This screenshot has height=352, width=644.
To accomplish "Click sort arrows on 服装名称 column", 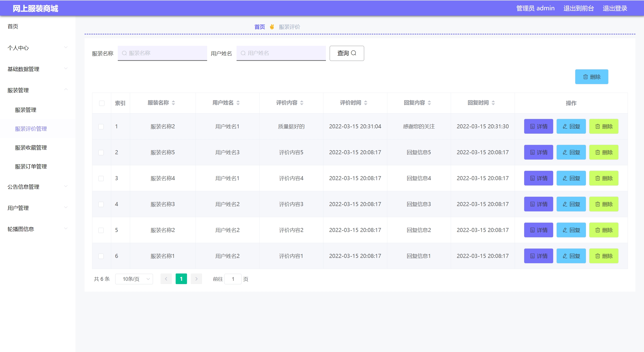I will (173, 103).
